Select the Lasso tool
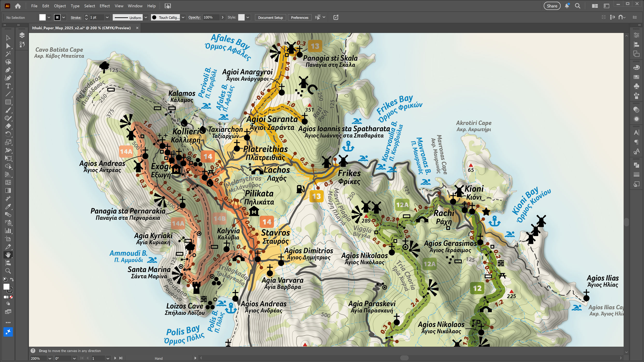The image size is (644, 362). [x=8, y=62]
